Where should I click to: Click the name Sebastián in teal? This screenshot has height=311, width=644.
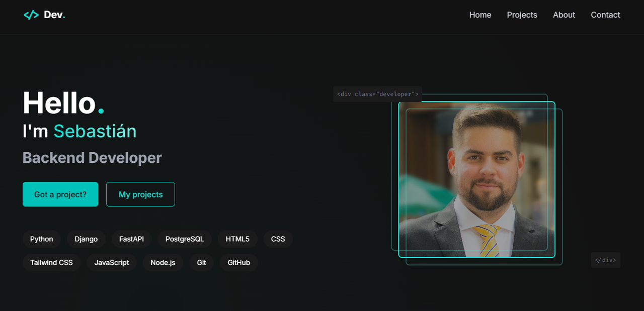point(95,131)
